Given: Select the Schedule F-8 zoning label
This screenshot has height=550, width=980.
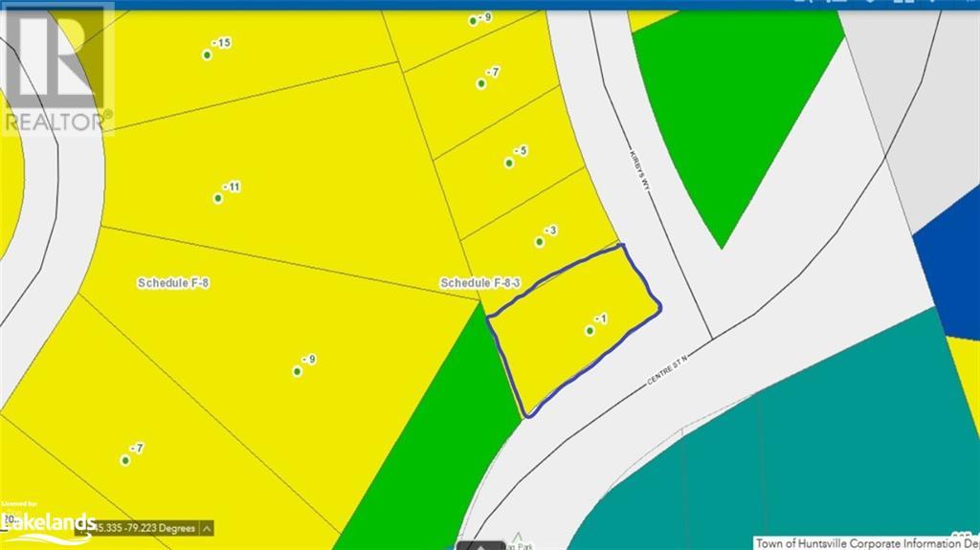Looking at the screenshot, I should pyautogui.click(x=173, y=283).
